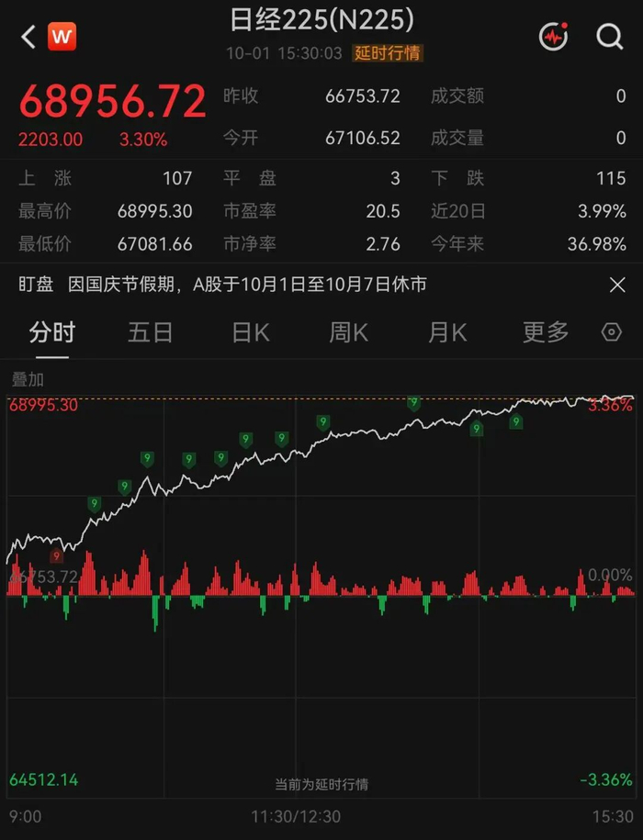
Task: Switch to the 周K tab
Action: 349,332
